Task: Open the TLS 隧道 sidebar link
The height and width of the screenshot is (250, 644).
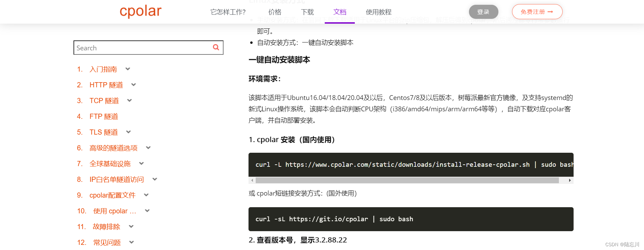Action: click(x=104, y=132)
